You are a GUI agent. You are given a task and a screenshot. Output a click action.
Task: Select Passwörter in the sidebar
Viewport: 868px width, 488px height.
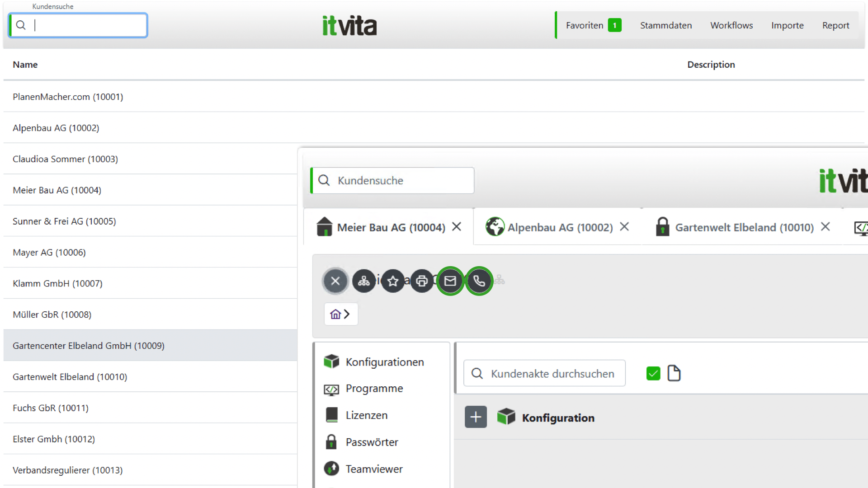[372, 442]
